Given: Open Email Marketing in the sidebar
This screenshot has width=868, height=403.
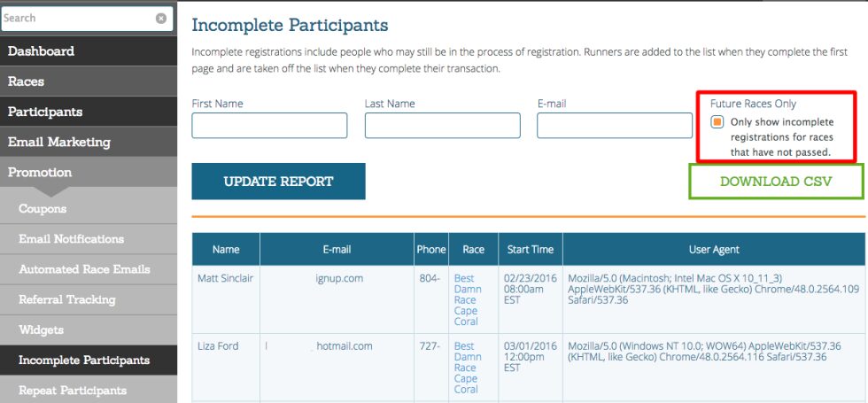Looking at the screenshot, I should tap(89, 143).
